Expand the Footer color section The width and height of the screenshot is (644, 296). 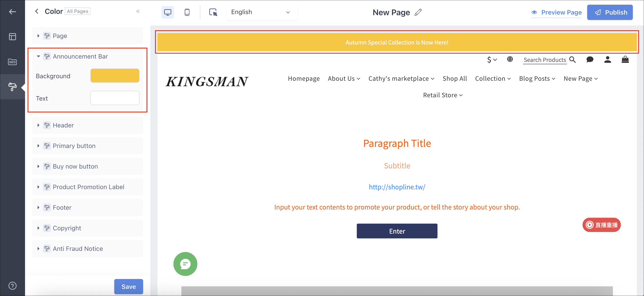pos(87,207)
